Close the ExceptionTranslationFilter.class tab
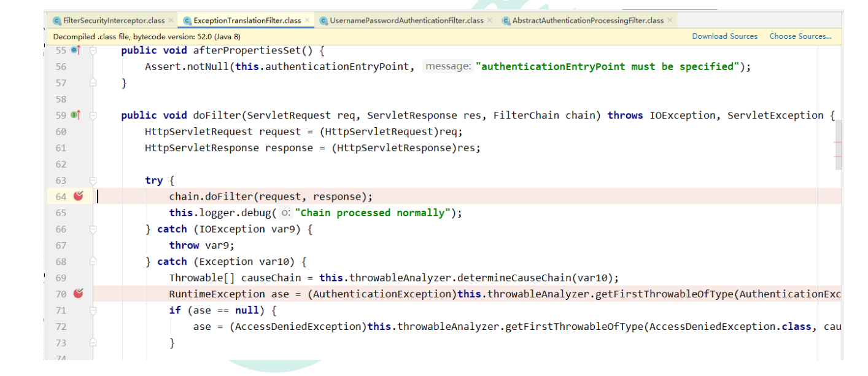868x376 pixels. tap(307, 20)
